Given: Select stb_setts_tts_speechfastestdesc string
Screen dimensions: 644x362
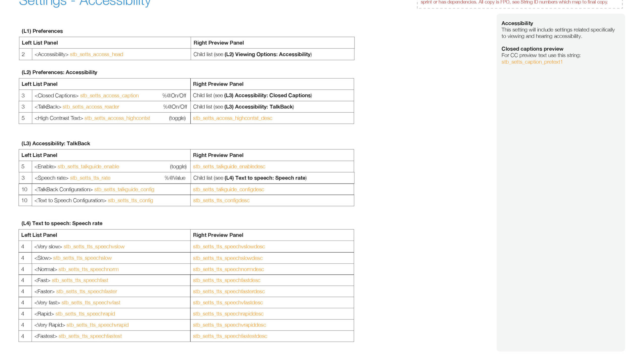Looking at the screenshot, I should pos(230,336).
